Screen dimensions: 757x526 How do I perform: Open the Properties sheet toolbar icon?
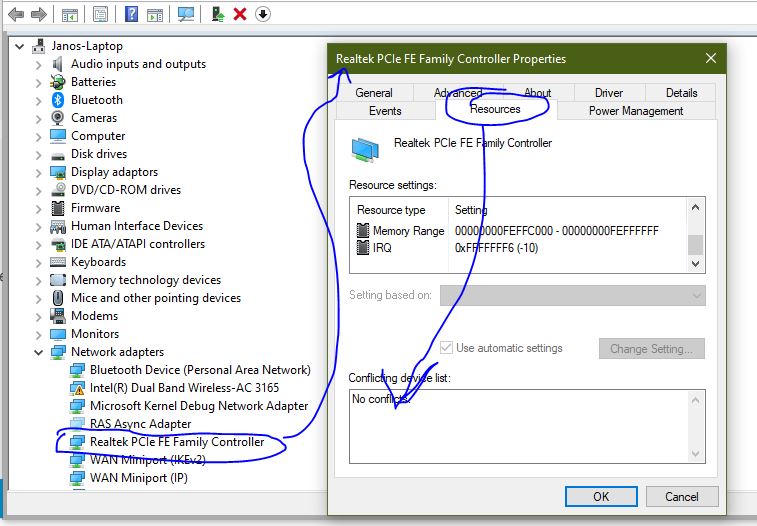(x=100, y=14)
